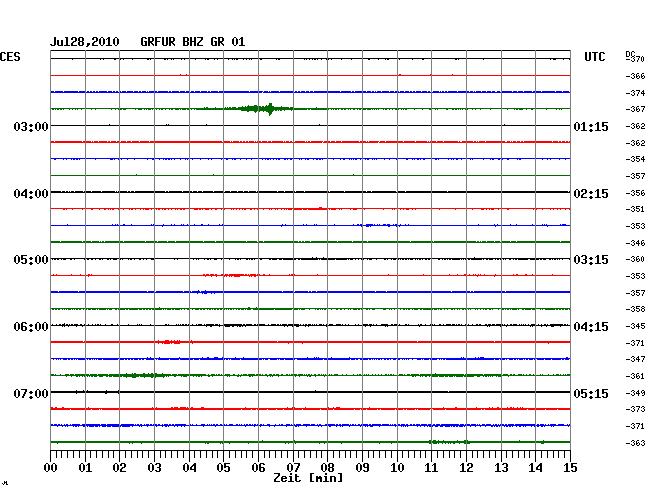The height and width of the screenshot is (494, 650).
Task: Click minute axis tick label 02
Action: [x=119, y=468]
